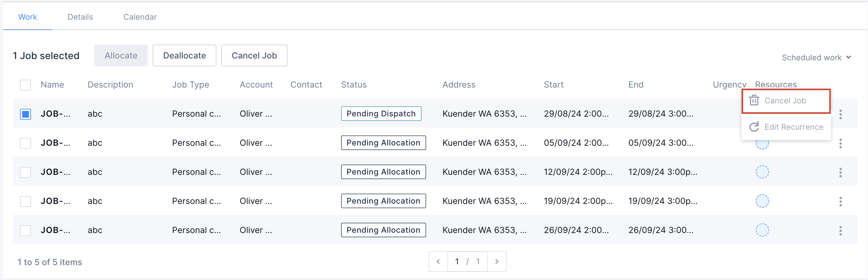Toggle the select-all checkbox in the header
The image size is (868, 280).
point(25,85)
